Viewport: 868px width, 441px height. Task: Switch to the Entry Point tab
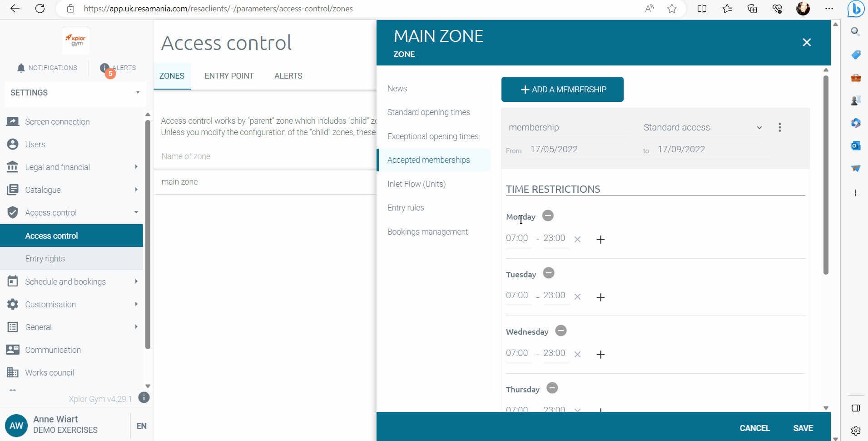click(x=229, y=76)
